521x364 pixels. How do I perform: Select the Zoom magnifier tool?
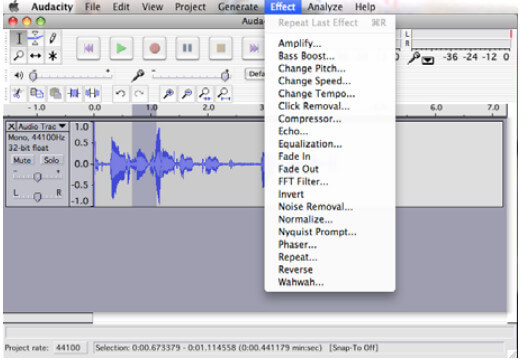[19, 55]
